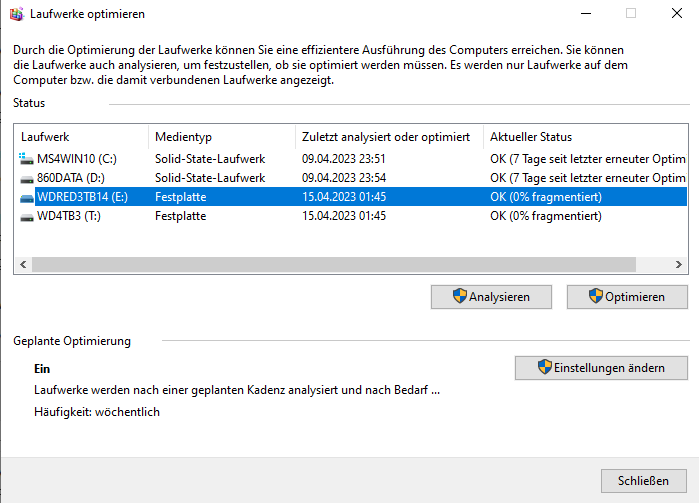Click the Laufwerke optimieren title bar icon
Image resolution: width=699 pixels, height=503 pixels.
[x=16, y=14]
